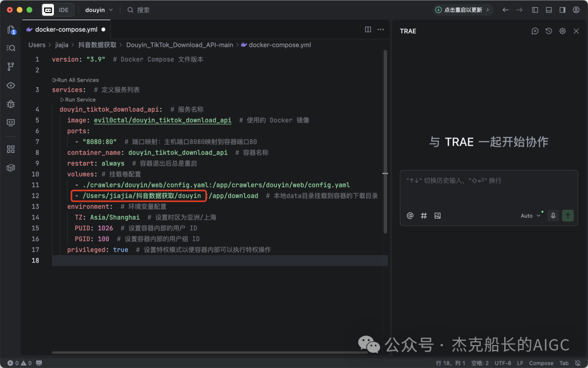Open the Source Control view
This screenshot has height=368, width=588.
tap(11, 67)
